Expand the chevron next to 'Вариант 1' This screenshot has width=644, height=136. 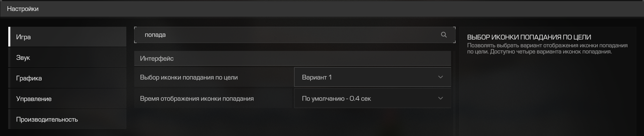tap(440, 77)
